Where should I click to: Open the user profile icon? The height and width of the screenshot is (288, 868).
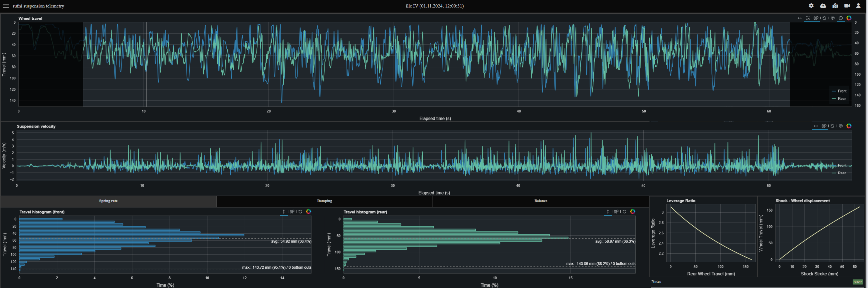[858, 6]
